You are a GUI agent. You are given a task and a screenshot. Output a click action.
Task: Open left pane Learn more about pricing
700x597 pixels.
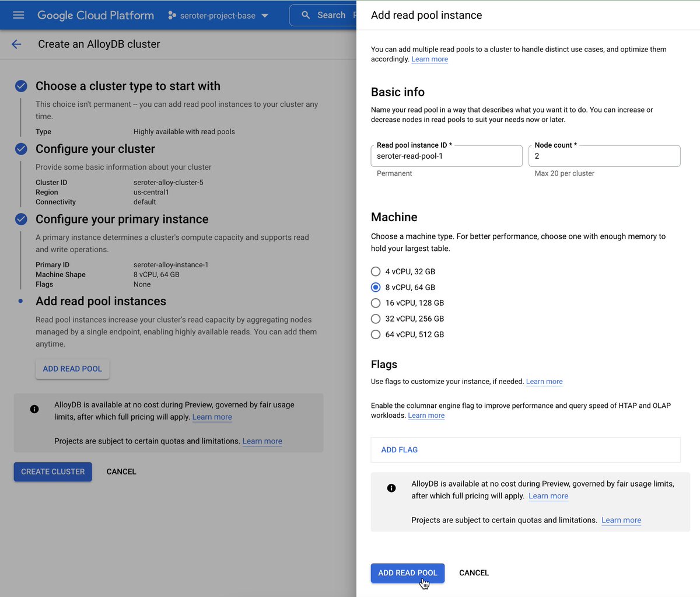212,417
